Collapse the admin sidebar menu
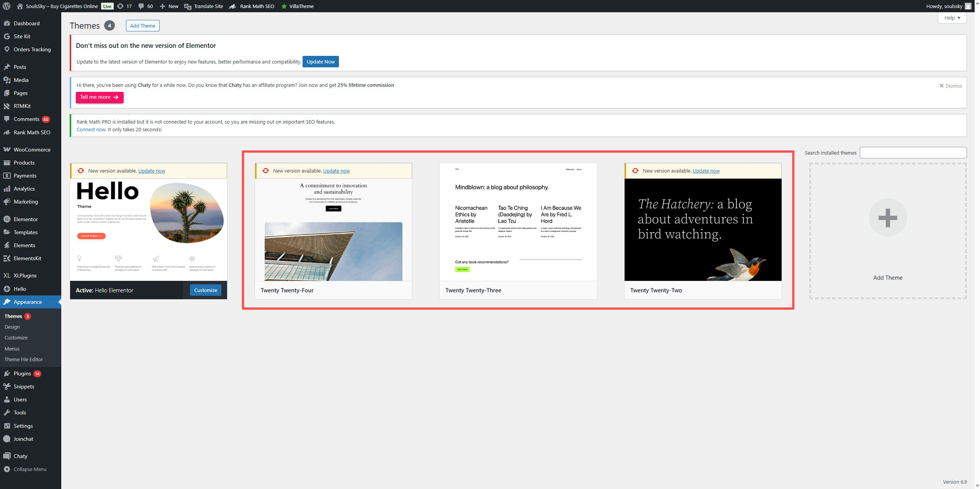The image size is (980, 489). tap(29, 469)
